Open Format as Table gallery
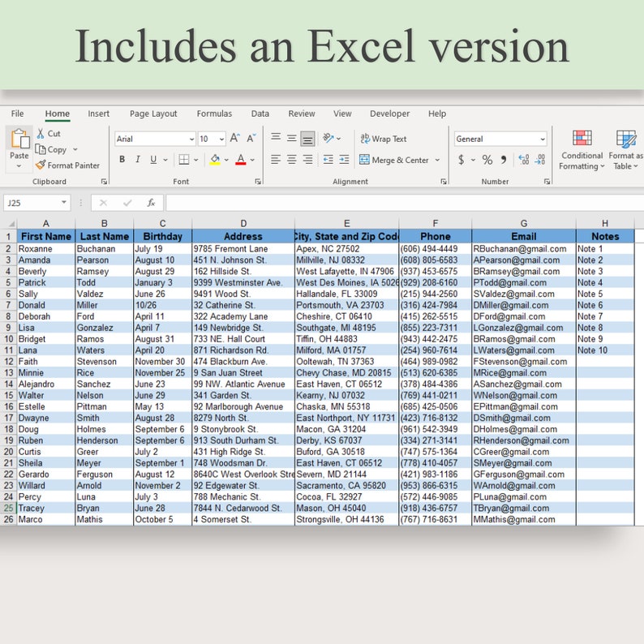The width and height of the screenshot is (644, 644). pyautogui.click(x=626, y=149)
